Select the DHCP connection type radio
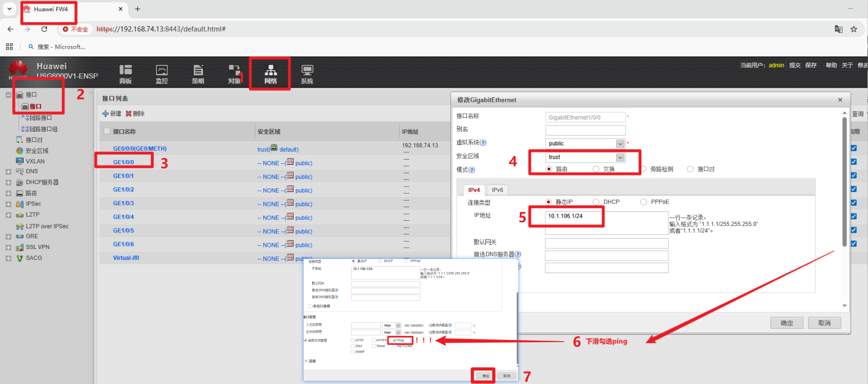The image size is (868, 384). [x=596, y=202]
